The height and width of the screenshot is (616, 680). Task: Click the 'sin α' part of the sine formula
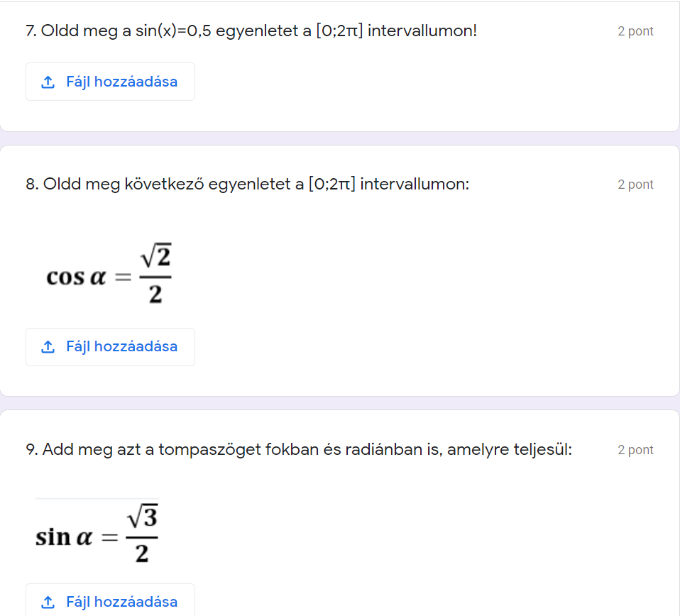[65, 537]
